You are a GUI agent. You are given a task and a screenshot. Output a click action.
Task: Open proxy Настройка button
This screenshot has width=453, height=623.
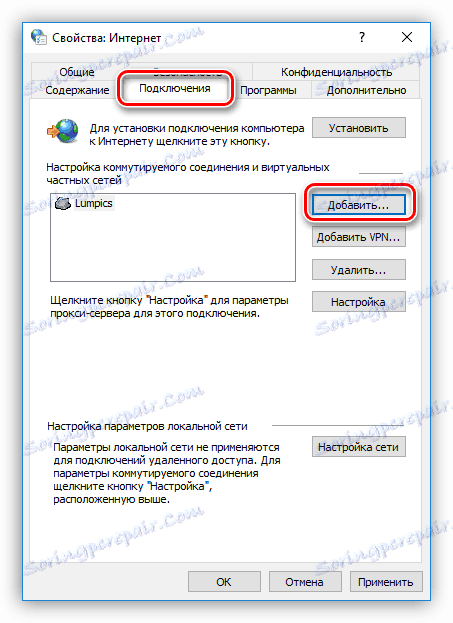tap(359, 302)
